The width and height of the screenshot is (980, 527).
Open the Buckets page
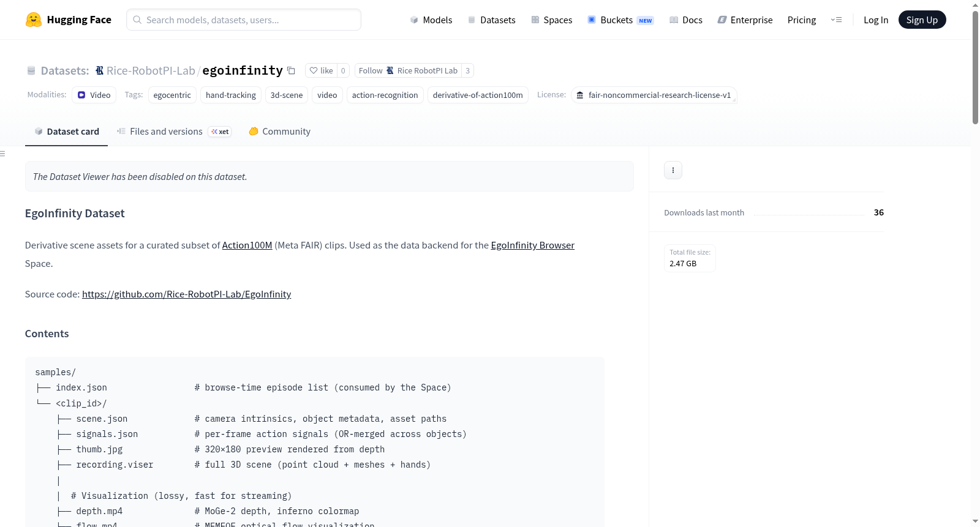pyautogui.click(x=620, y=20)
